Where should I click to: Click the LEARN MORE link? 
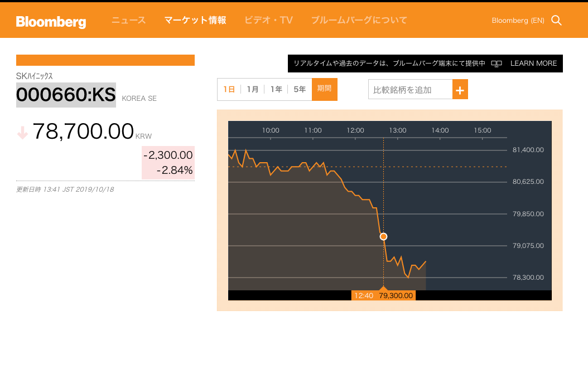pyautogui.click(x=533, y=64)
